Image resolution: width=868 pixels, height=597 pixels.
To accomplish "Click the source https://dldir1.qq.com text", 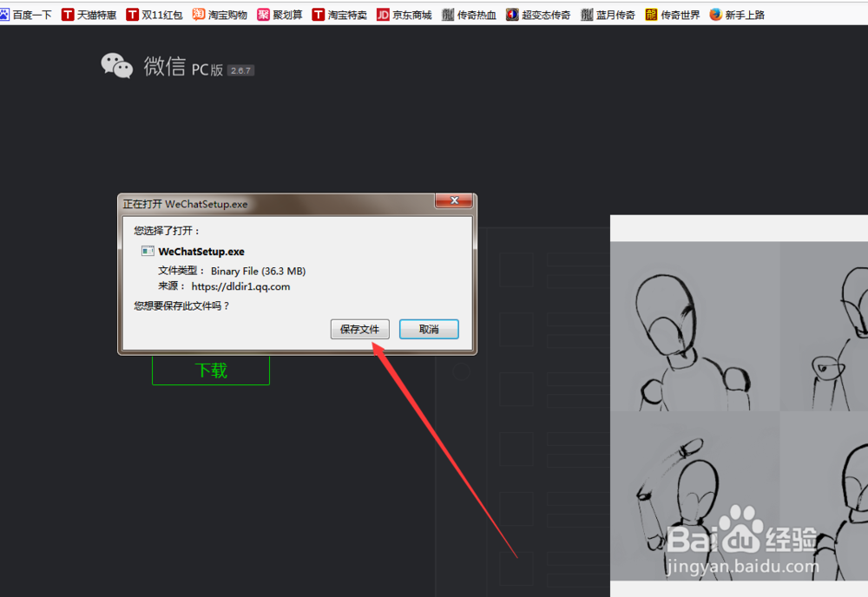I will (240, 286).
